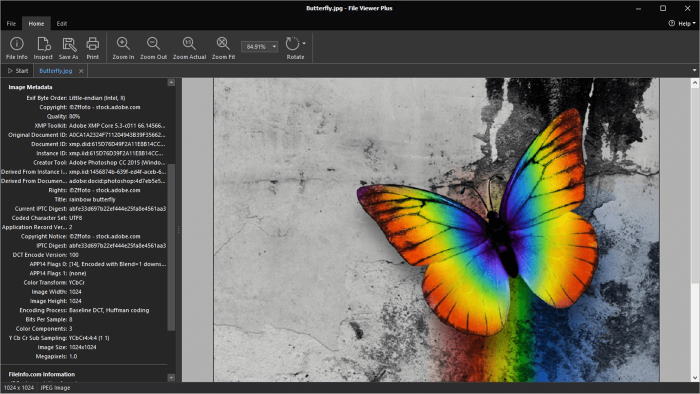700x394 pixels.
Task: Open the File menu
Action: tap(11, 24)
